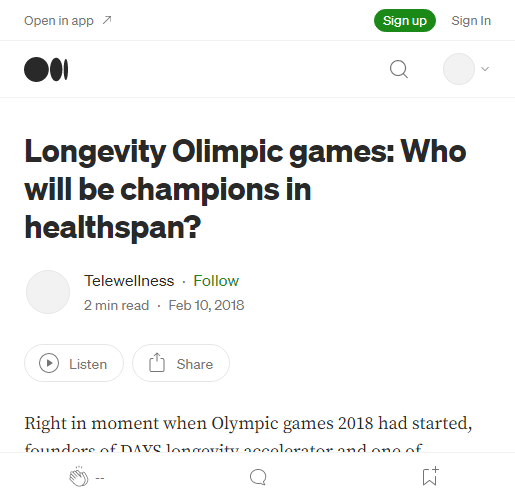Expand the profile menu chevron
The image size is (515, 500).
tap(485, 69)
